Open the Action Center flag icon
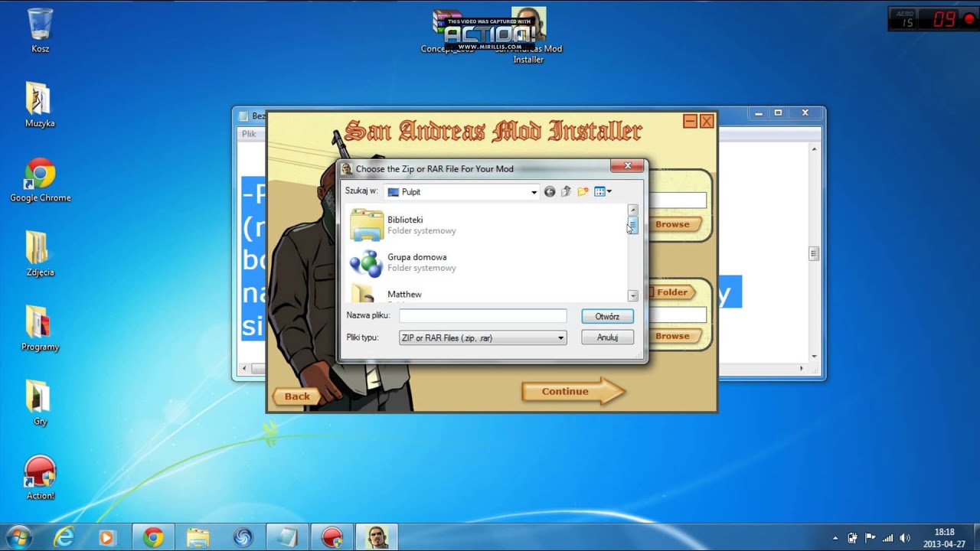Screen dimensions: 980x551 [x=870, y=538]
